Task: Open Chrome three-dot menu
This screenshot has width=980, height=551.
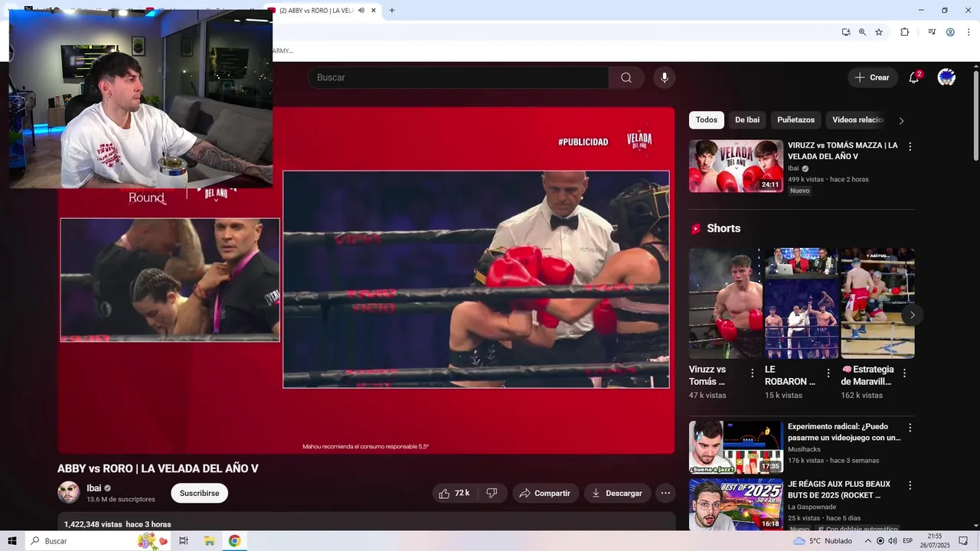Action: (969, 32)
